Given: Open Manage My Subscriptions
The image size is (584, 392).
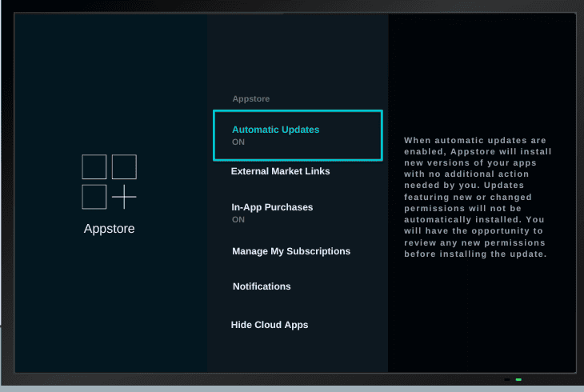Looking at the screenshot, I should click(x=291, y=251).
